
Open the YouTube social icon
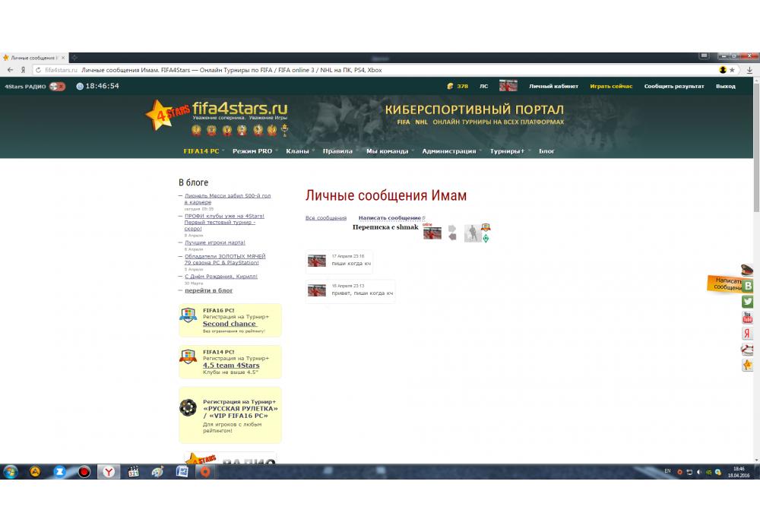point(747,318)
